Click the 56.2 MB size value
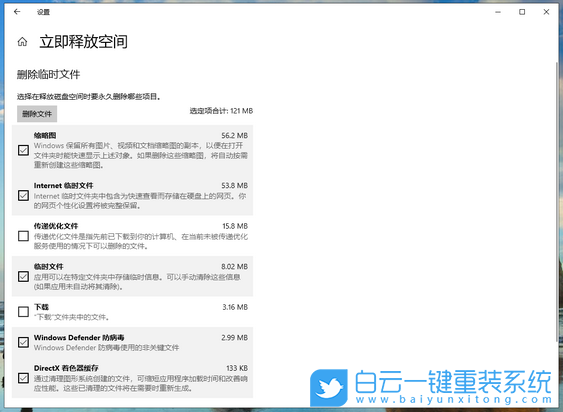The image size is (563, 412). point(234,135)
